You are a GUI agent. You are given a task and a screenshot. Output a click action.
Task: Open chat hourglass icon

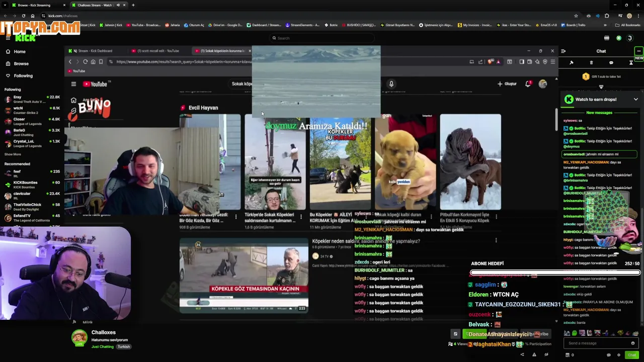click(x=631, y=63)
